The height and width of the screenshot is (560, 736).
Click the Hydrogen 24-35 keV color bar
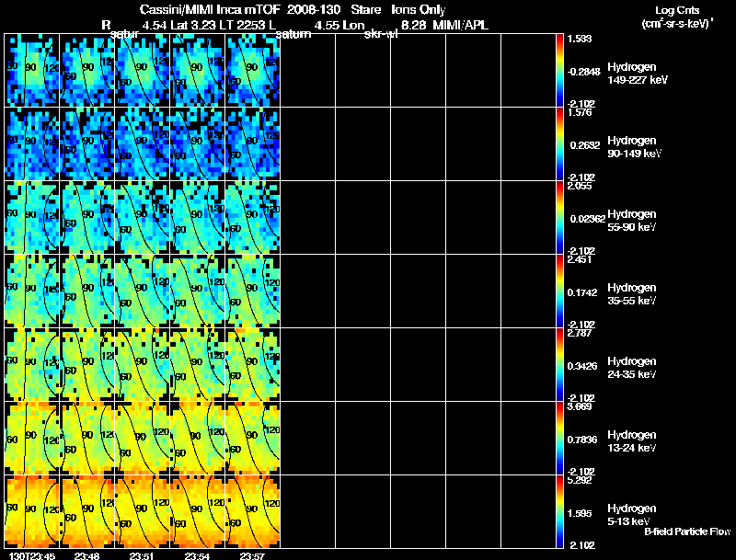(x=559, y=365)
